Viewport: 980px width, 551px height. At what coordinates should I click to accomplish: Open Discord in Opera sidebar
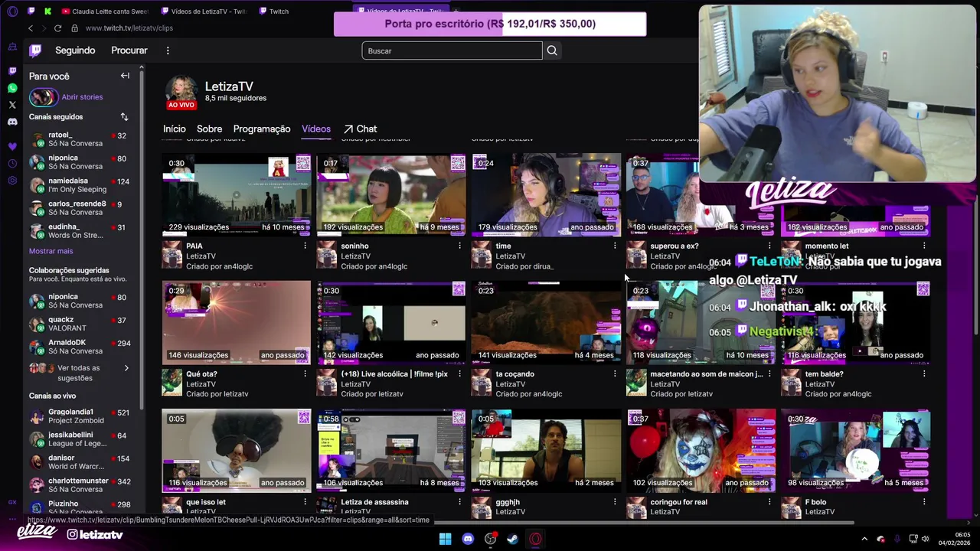(x=12, y=122)
